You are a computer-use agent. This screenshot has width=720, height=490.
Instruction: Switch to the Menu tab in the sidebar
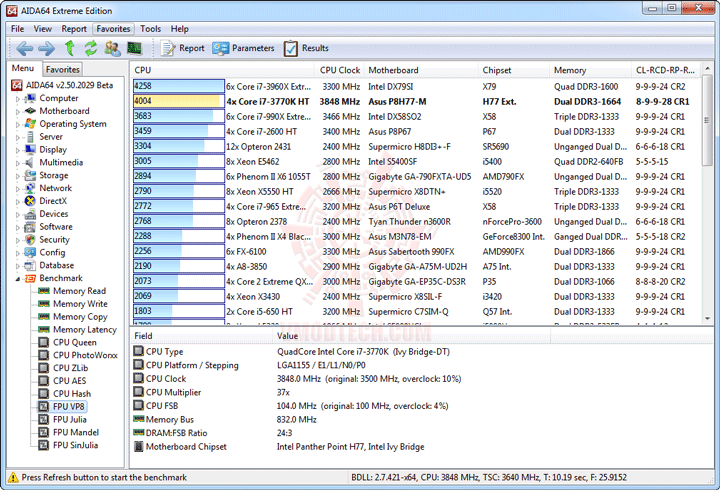[x=23, y=68]
